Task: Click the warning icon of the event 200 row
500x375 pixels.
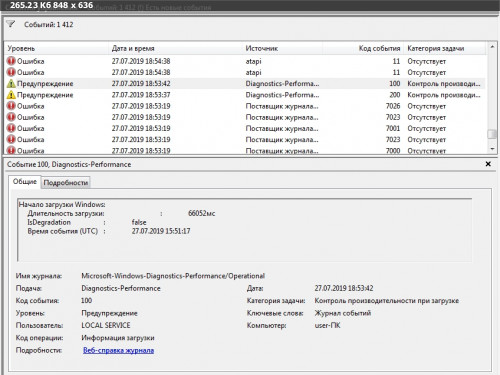Action: coord(11,95)
